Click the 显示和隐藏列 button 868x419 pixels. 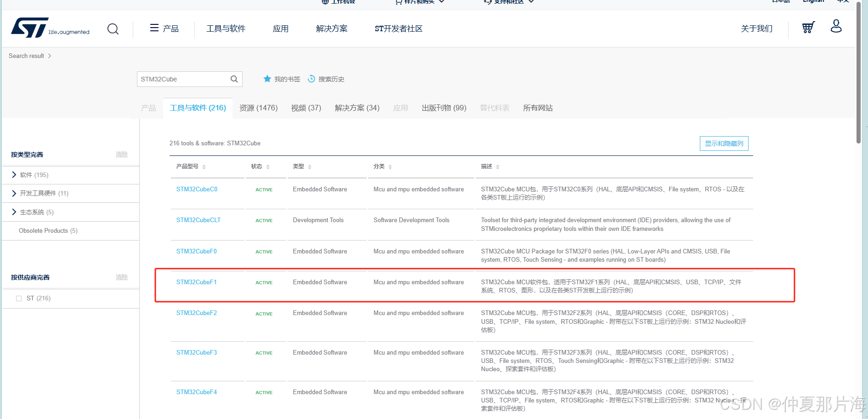(x=724, y=143)
